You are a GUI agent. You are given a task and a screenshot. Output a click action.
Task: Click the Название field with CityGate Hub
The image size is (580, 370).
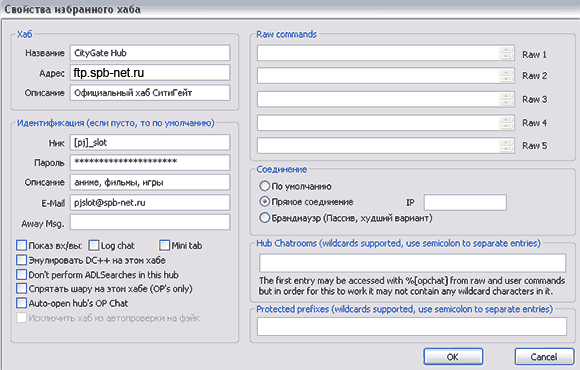pos(150,53)
